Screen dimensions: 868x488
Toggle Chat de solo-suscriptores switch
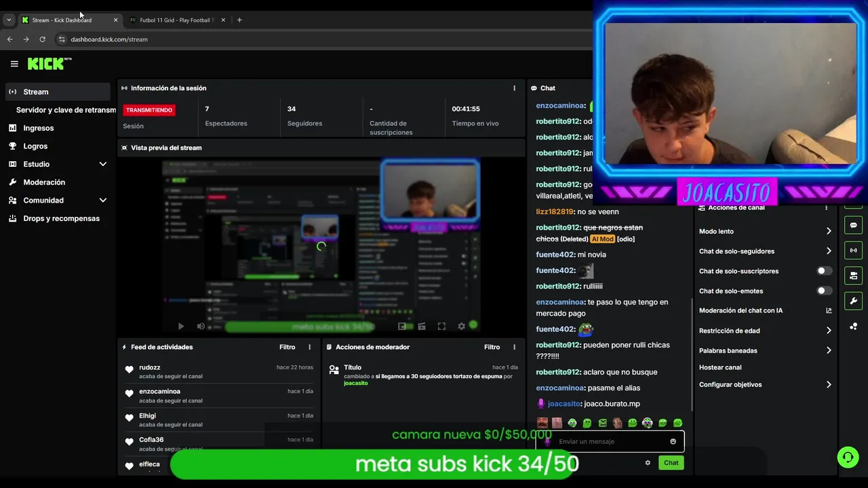tap(824, 271)
